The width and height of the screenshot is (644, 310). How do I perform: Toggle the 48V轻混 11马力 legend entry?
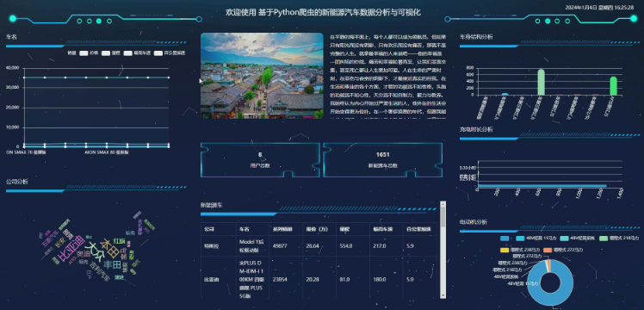(x=537, y=239)
